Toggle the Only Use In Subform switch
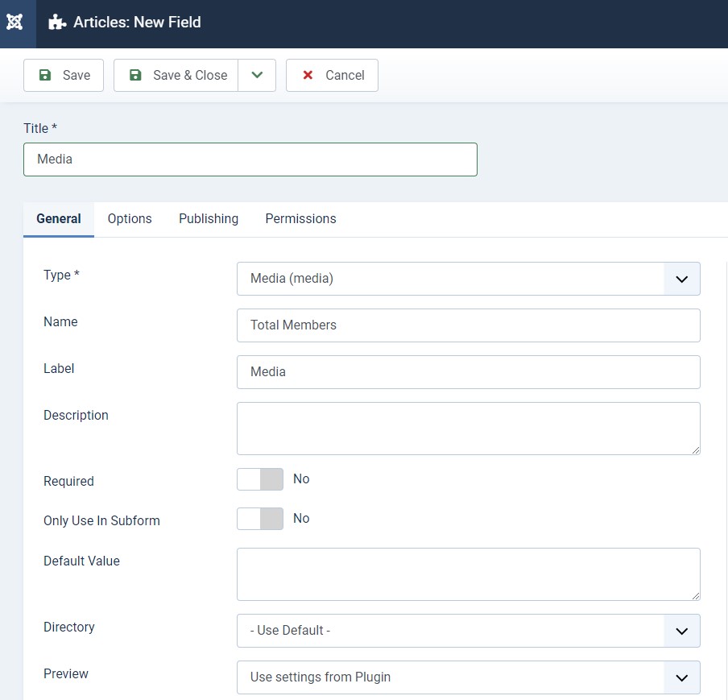The width and height of the screenshot is (728, 700). point(260,519)
